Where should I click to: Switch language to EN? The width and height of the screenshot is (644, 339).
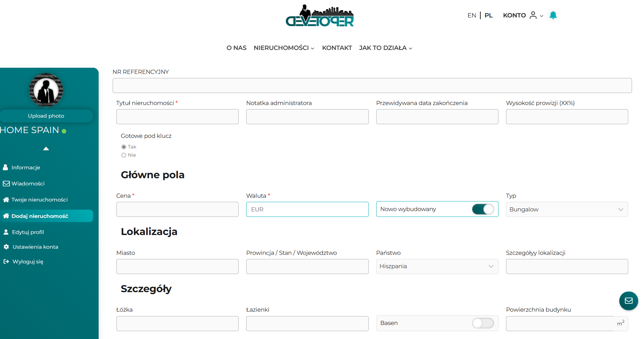472,15
